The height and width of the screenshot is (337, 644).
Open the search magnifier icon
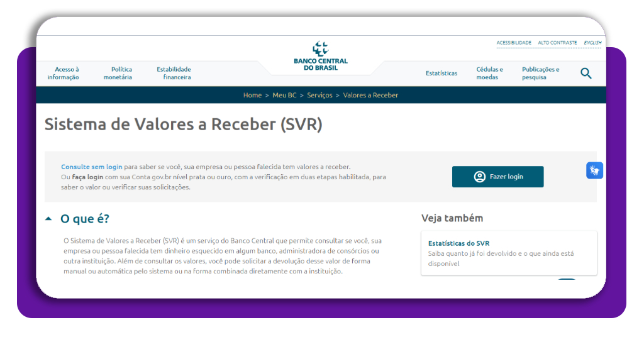pos(586,74)
